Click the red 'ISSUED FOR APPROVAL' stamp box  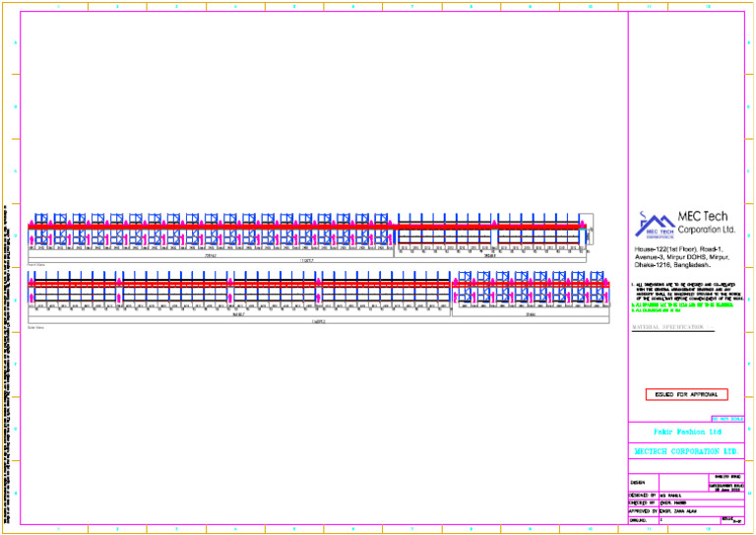(x=686, y=395)
